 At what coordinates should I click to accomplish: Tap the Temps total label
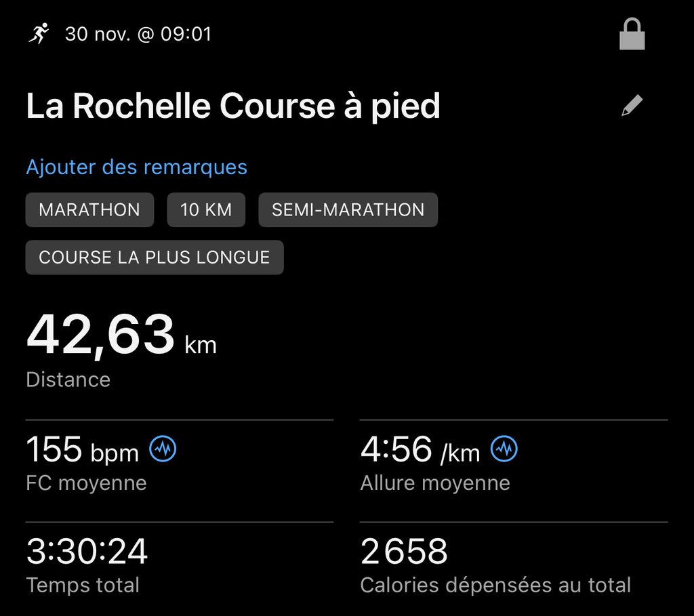click(x=83, y=585)
